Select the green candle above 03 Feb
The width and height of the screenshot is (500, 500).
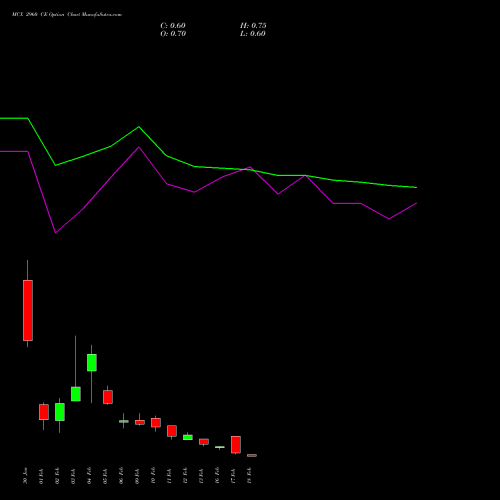coord(76,394)
